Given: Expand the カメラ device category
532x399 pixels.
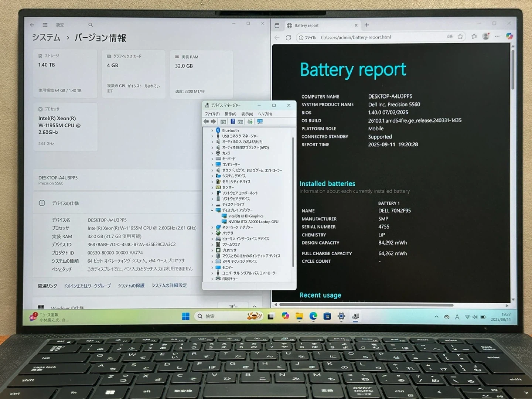Looking at the screenshot, I should pyautogui.click(x=212, y=153).
